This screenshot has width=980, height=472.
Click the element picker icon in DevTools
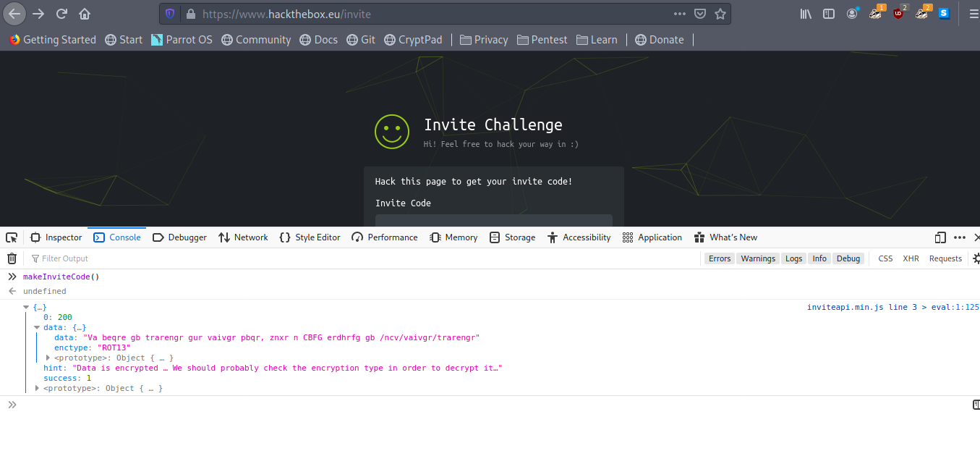tap(12, 237)
